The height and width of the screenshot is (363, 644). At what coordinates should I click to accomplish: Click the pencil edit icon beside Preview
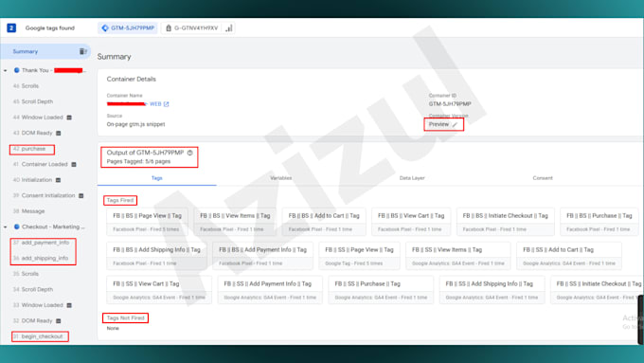(455, 124)
